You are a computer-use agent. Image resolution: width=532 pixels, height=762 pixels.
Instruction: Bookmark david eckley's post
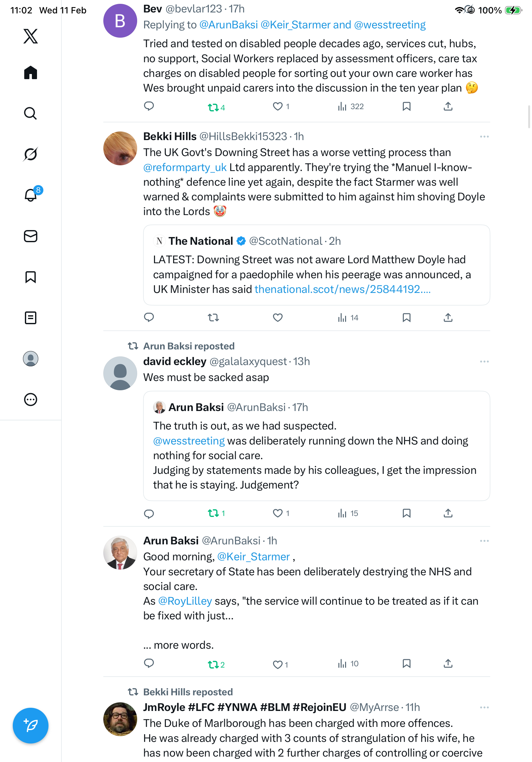coord(406,513)
